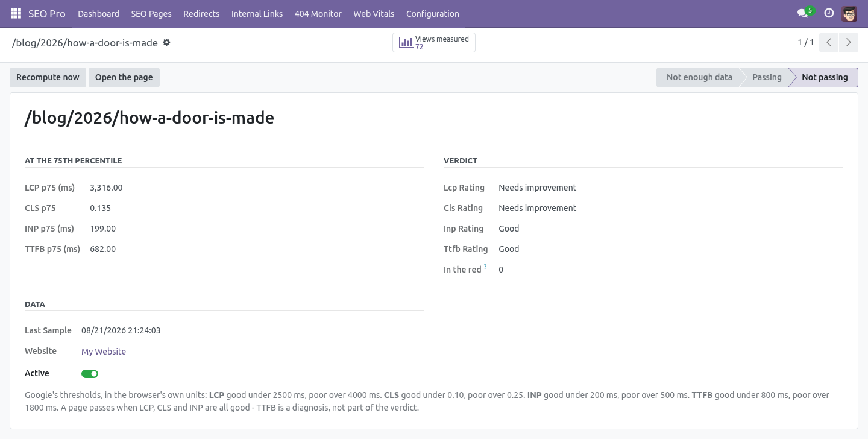Select the Passing status
Screen dimensions: 868x439
pos(767,77)
